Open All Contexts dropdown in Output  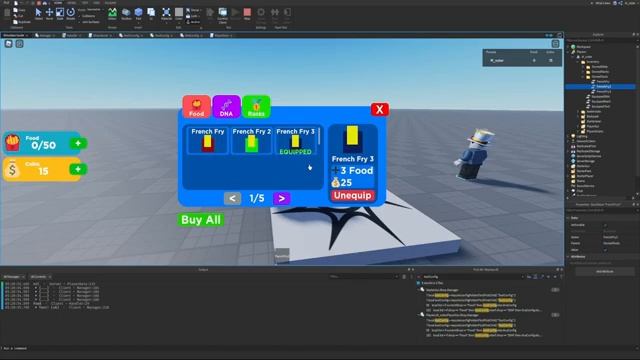pos(40,277)
